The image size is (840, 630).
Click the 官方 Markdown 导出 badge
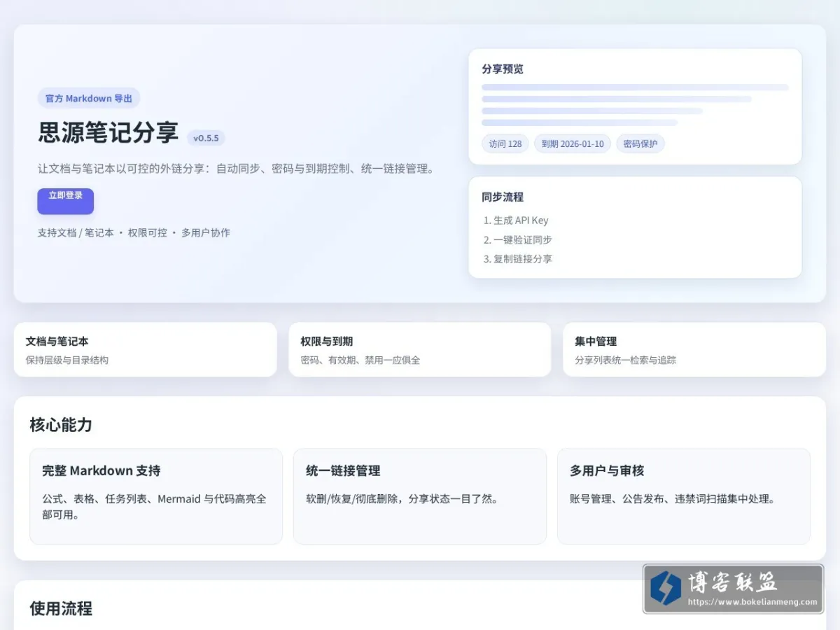(89, 98)
